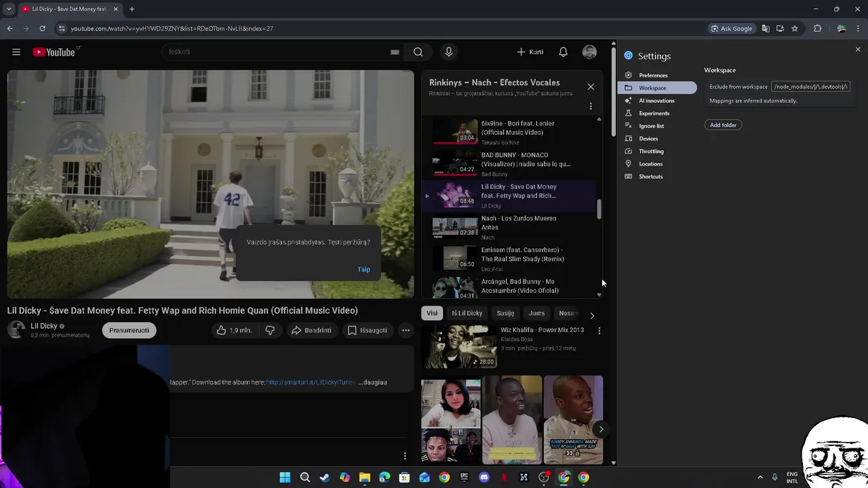This screenshot has height=488, width=868.
Task: Open the YouTube notifications bell
Action: tap(563, 52)
